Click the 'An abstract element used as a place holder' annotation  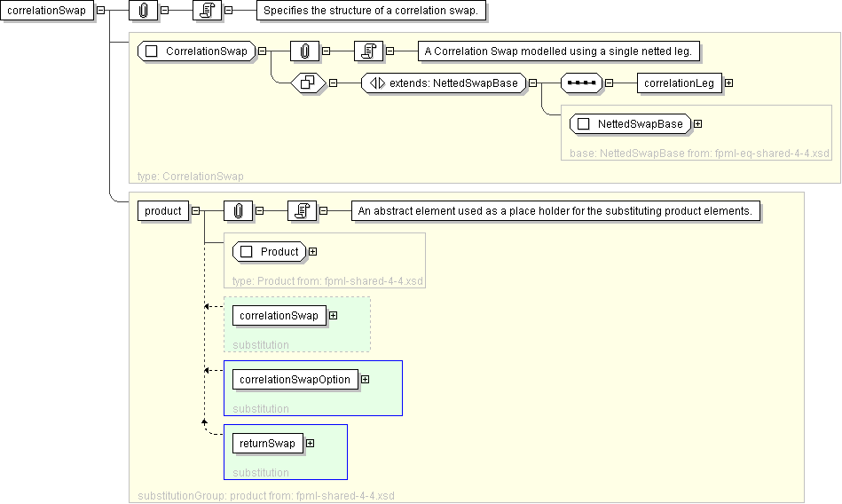[x=555, y=211]
